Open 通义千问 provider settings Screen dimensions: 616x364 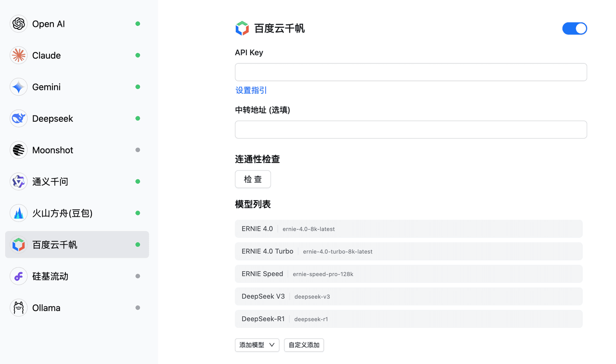[x=77, y=182]
